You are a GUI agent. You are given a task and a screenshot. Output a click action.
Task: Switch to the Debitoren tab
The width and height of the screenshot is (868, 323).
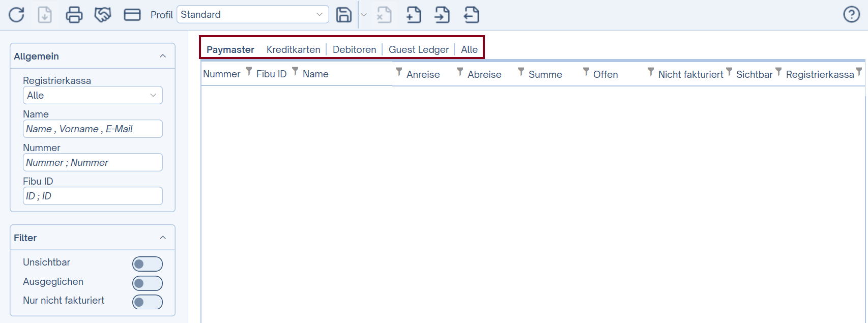[x=355, y=49]
